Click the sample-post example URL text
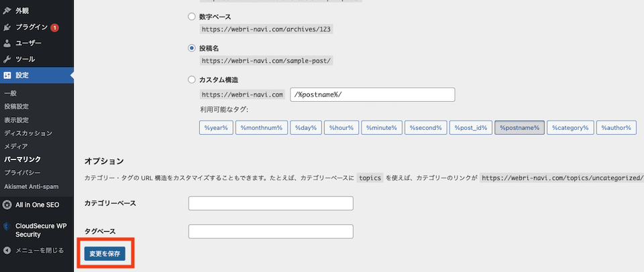This screenshot has width=644, height=272. pyautogui.click(x=266, y=61)
